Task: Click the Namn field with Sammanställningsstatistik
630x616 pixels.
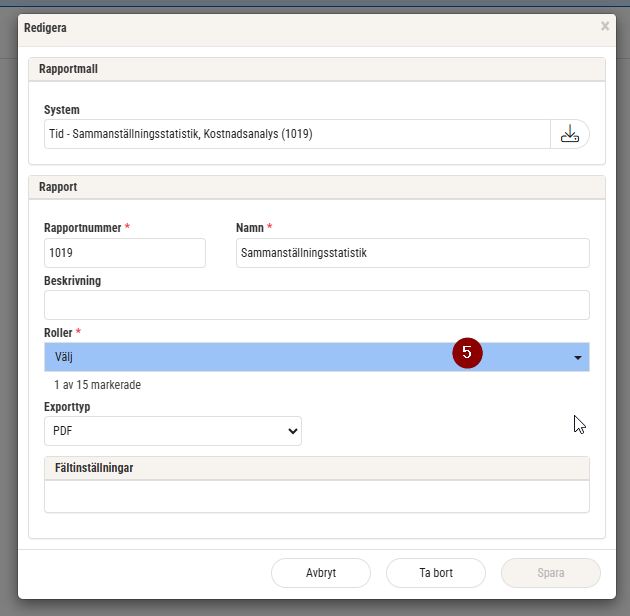Action: (412, 253)
